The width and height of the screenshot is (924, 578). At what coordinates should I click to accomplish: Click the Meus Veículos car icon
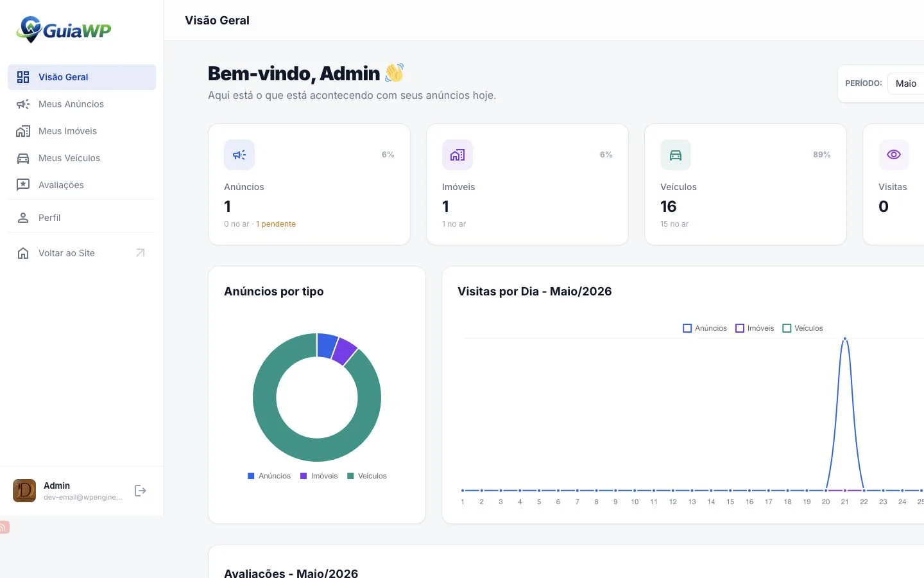pyautogui.click(x=23, y=158)
